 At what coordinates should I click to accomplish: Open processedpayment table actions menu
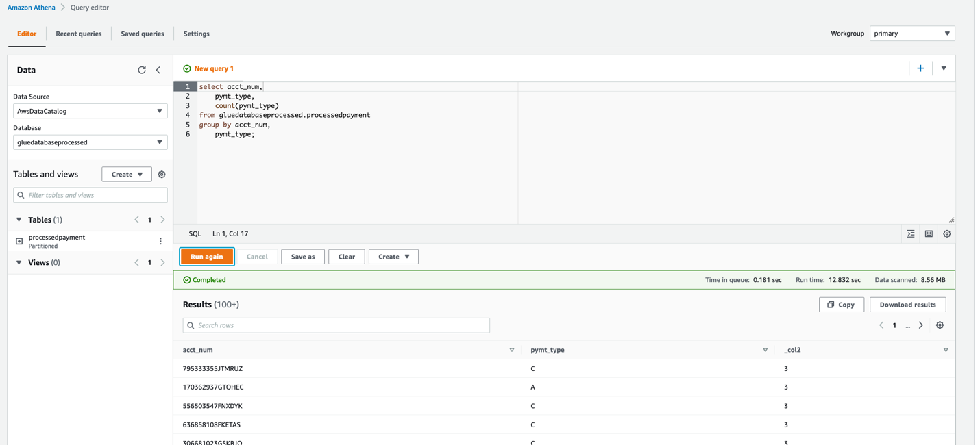point(161,241)
